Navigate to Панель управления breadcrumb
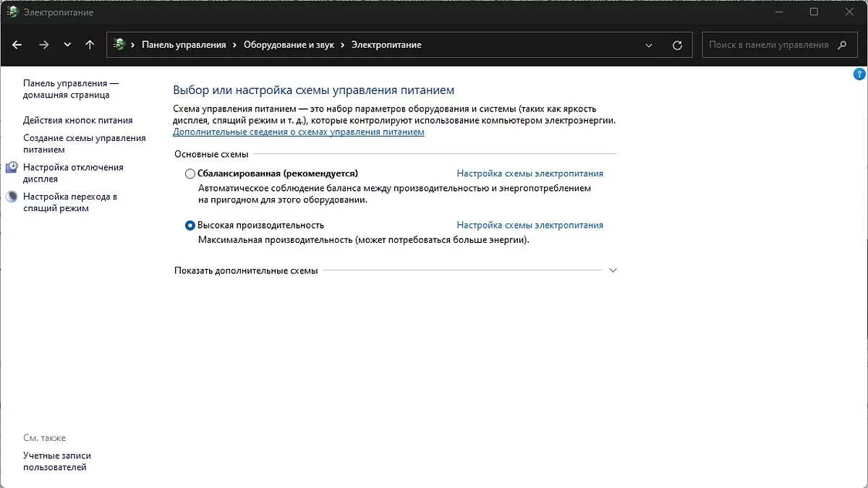 click(184, 45)
